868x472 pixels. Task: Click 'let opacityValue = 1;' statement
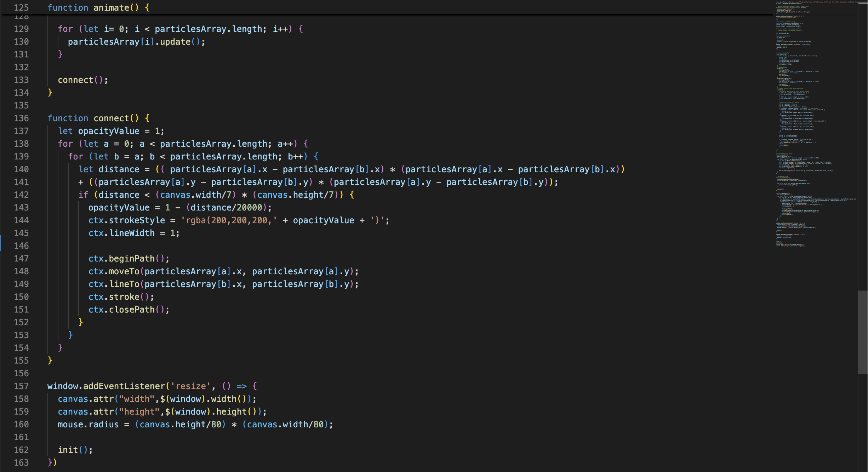[x=111, y=131]
